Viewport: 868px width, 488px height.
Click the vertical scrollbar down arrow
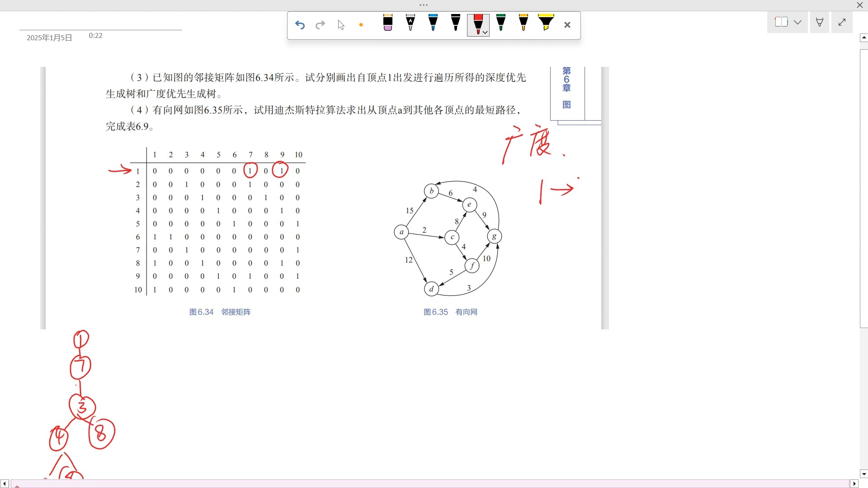tap(863, 474)
